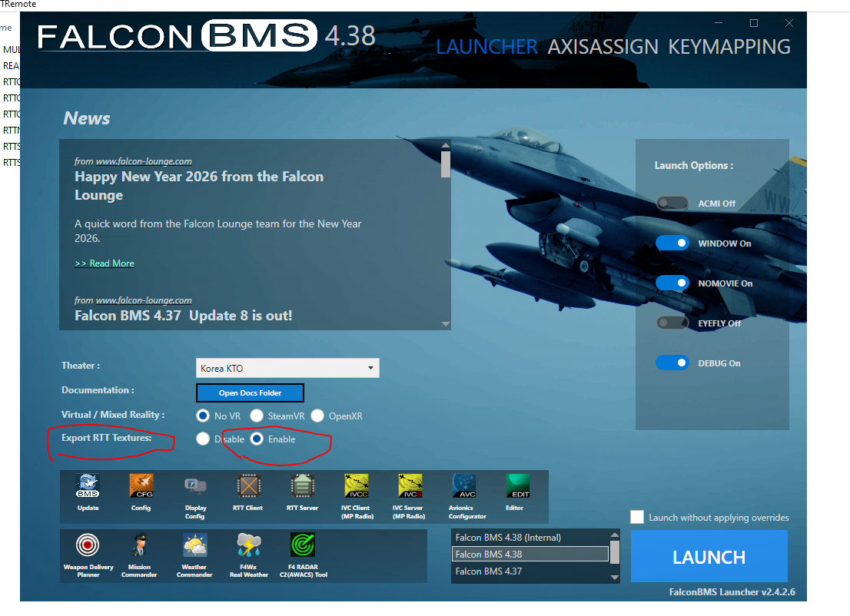Switch to the LAUNCHER tab
Viewport: 850px width, 616px height.
[x=486, y=47]
